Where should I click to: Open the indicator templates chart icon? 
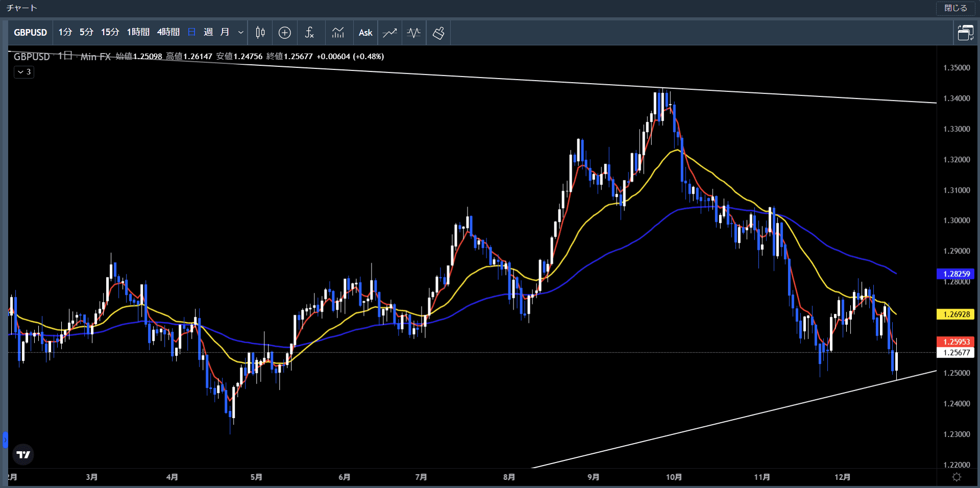click(338, 33)
